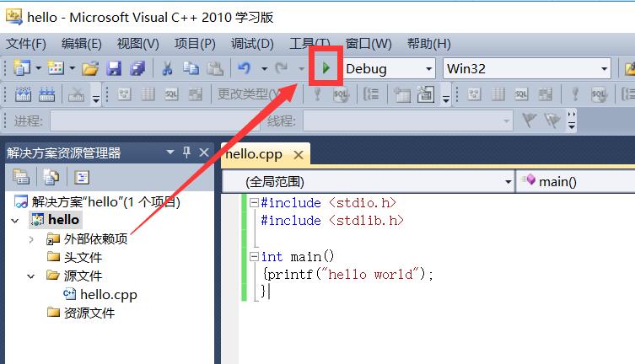Collapse the 源文件 folder arrow
The image size is (635, 364).
pyautogui.click(x=31, y=276)
